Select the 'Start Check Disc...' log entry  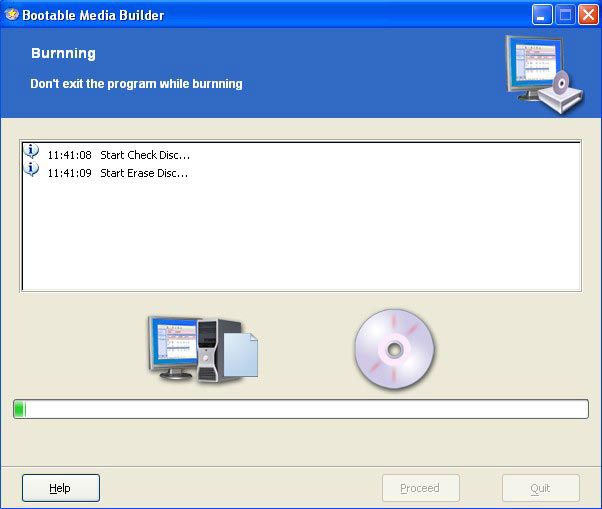145,155
